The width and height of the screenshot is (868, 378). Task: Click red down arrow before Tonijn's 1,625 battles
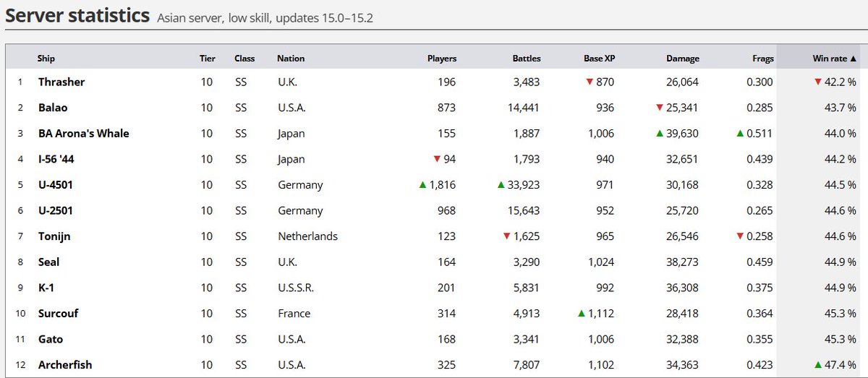pyautogui.click(x=509, y=236)
